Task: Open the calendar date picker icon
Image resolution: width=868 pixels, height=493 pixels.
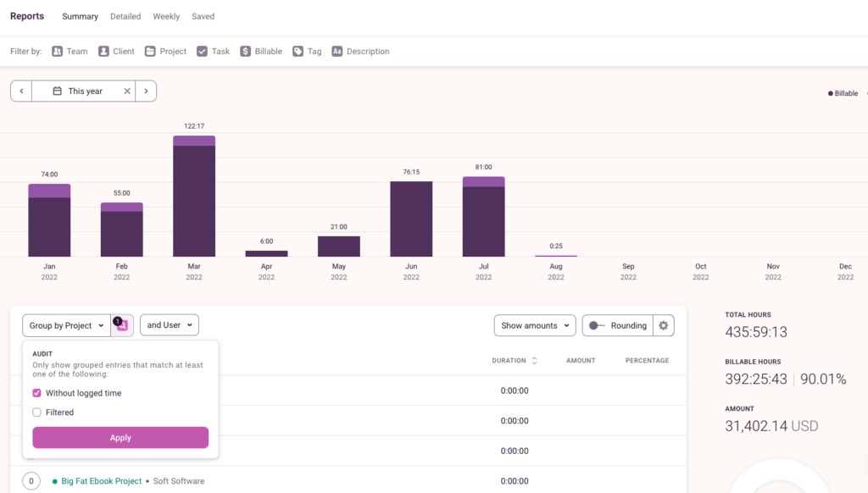Action: tap(55, 91)
